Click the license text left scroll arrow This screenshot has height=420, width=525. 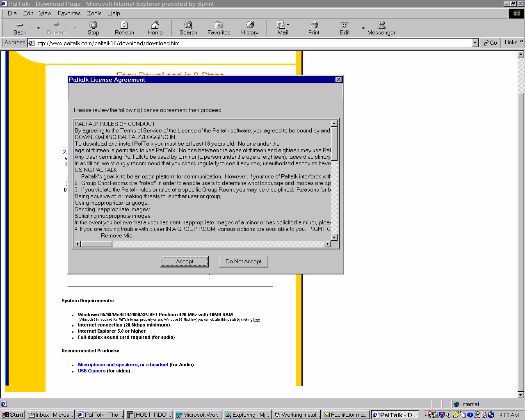click(x=78, y=244)
